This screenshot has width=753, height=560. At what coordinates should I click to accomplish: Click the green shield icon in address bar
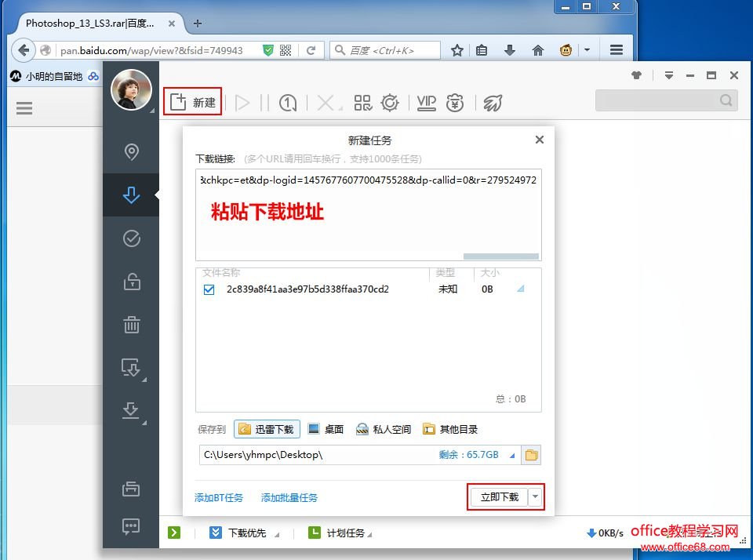click(268, 50)
